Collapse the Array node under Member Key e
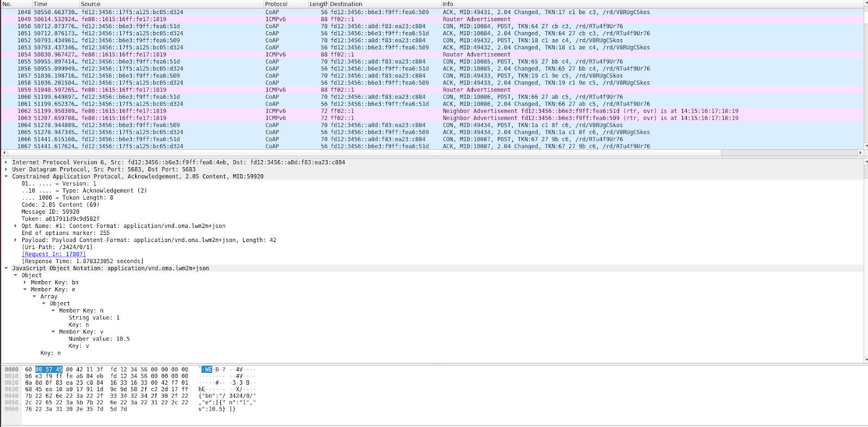This screenshot has height=427, width=868. point(34,296)
